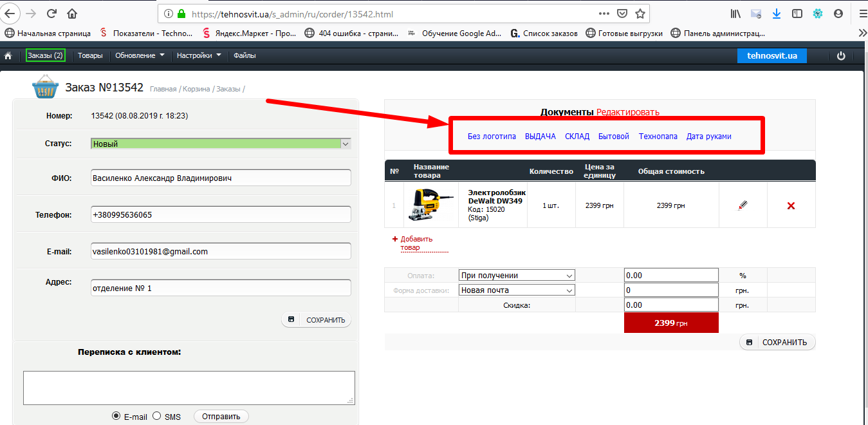This screenshot has width=868, height=425.
Task: Open Яндекс.Маркет bookmark
Action: pyautogui.click(x=249, y=33)
